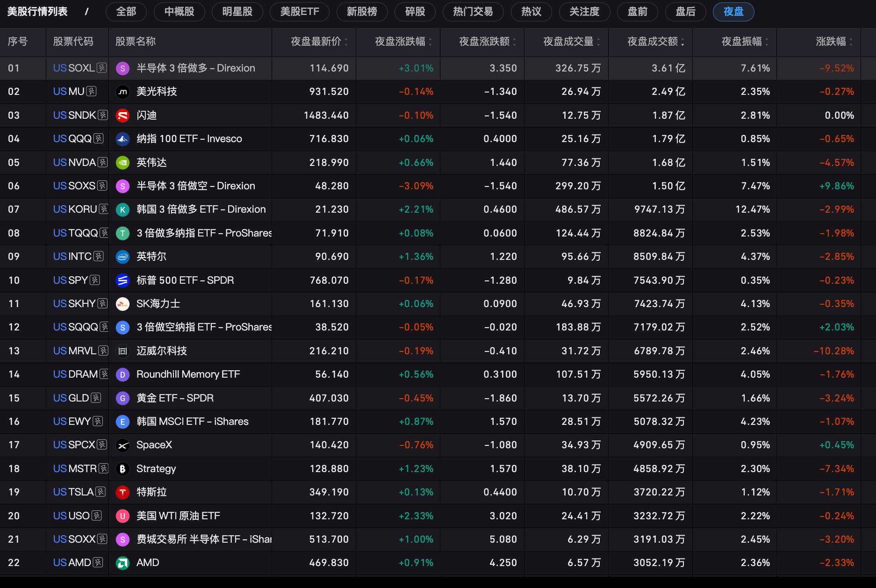Image resolution: width=876 pixels, height=588 pixels.
Task: Open the US MRVL stock code link
Action: pyautogui.click(x=74, y=351)
